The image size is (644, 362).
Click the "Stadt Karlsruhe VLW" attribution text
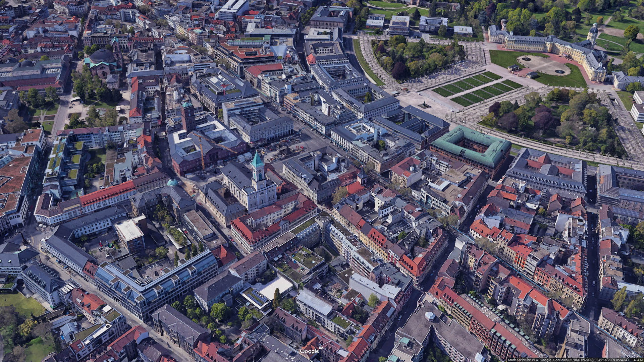pyautogui.click(x=523, y=360)
